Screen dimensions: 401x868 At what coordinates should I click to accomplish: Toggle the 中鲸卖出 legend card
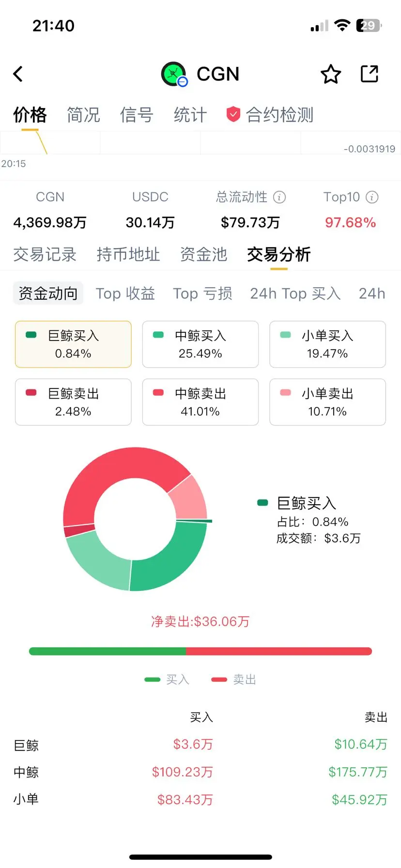coord(200,402)
